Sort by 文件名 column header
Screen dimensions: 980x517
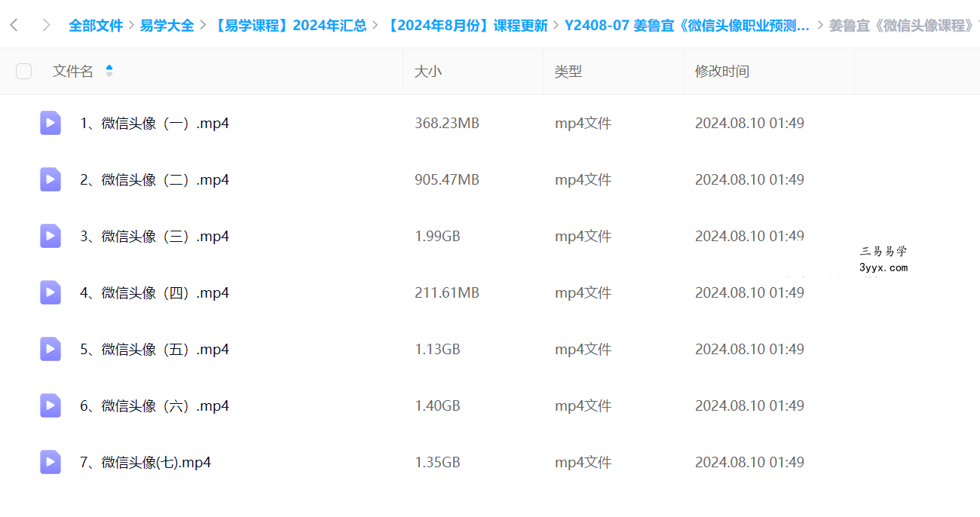coord(73,72)
